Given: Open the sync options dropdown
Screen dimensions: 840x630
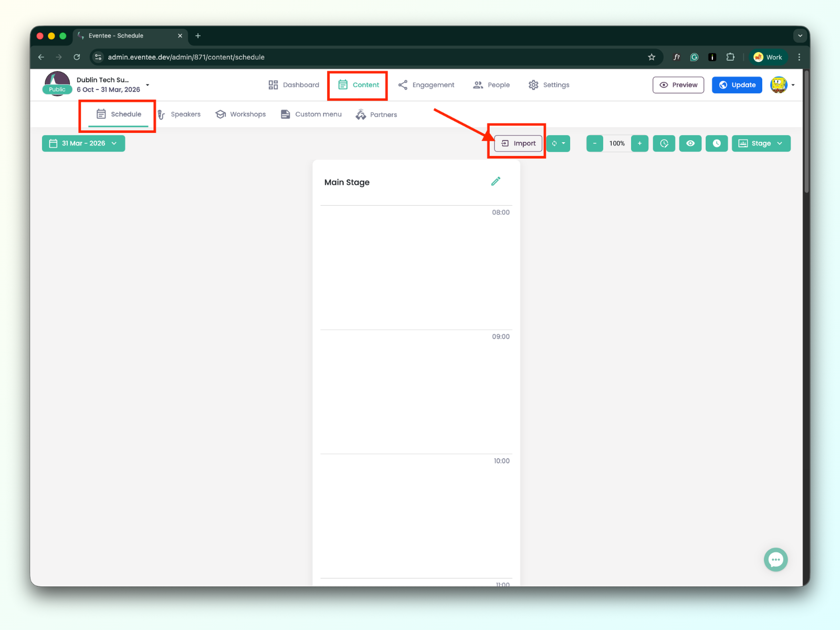Looking at the screenshot, I should 558,143.
